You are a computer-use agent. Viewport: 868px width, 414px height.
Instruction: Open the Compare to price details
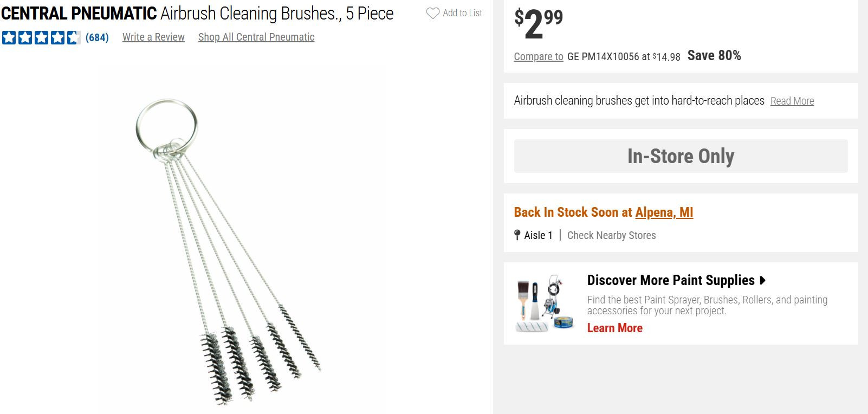(x=538, y=56)
